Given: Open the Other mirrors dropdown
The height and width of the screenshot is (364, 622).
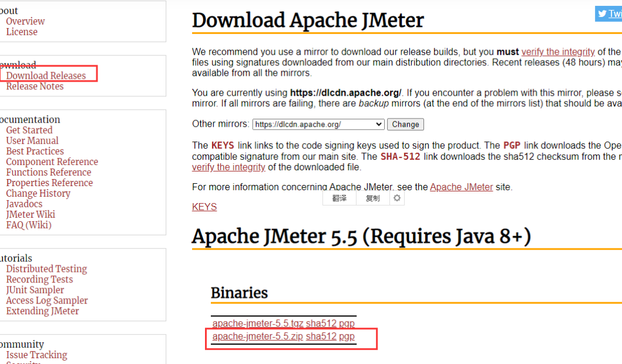Looking at the screenshot, I should pyautogui.click(x=318, y=124).
